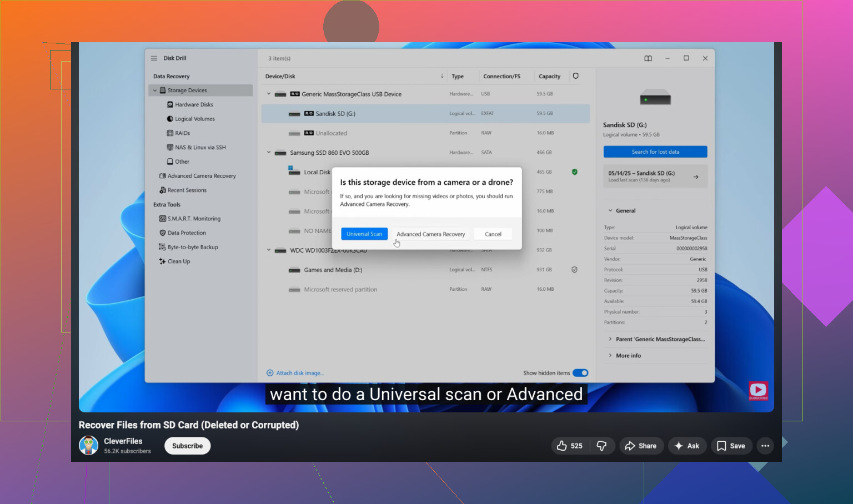
Task: Select the Games and Media (D:) row
Action: 425,270
